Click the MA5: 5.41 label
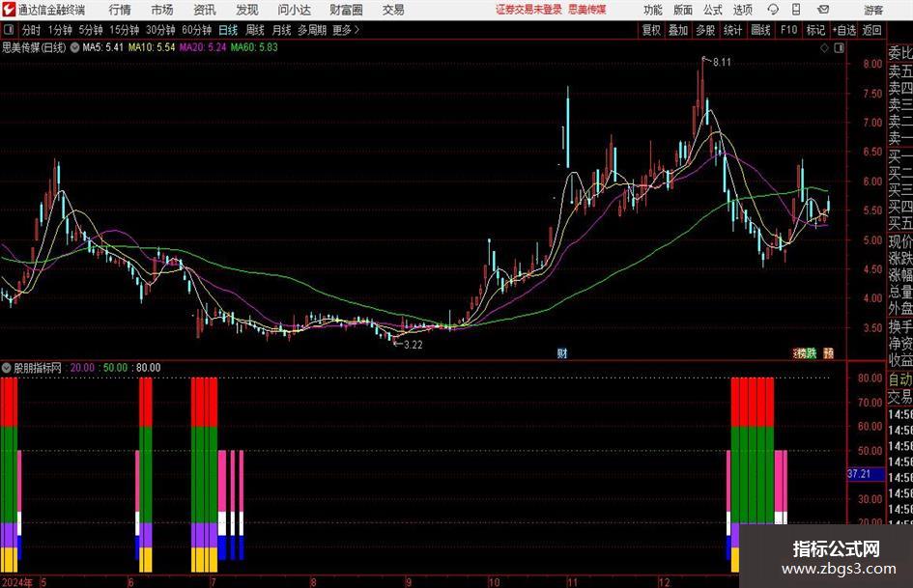 click(x=103, y=47)
